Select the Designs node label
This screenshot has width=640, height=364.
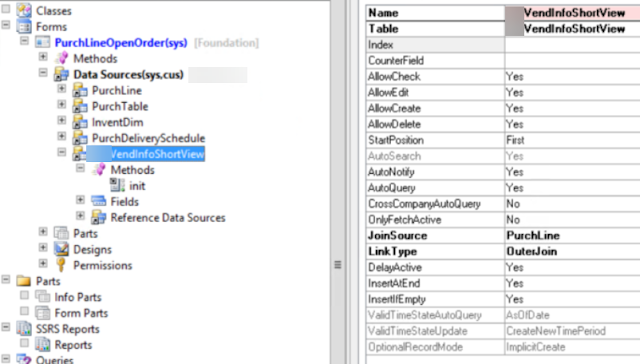pos(92,250)
